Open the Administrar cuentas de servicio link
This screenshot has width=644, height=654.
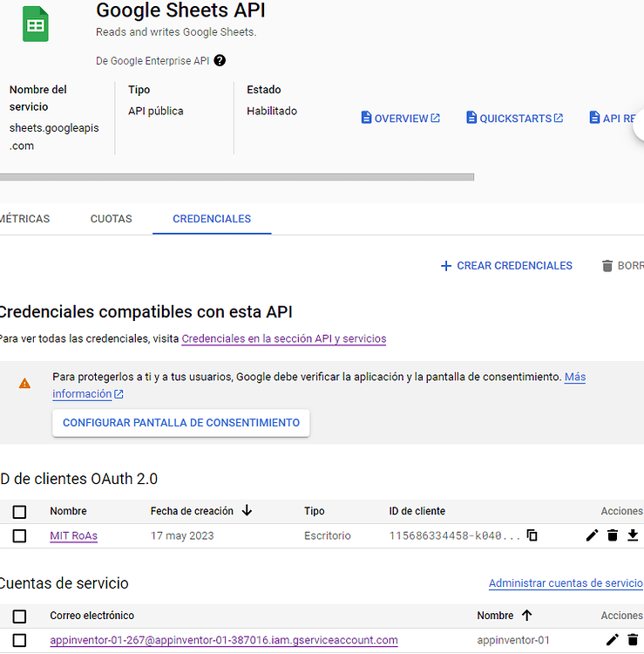coord(565,583)
